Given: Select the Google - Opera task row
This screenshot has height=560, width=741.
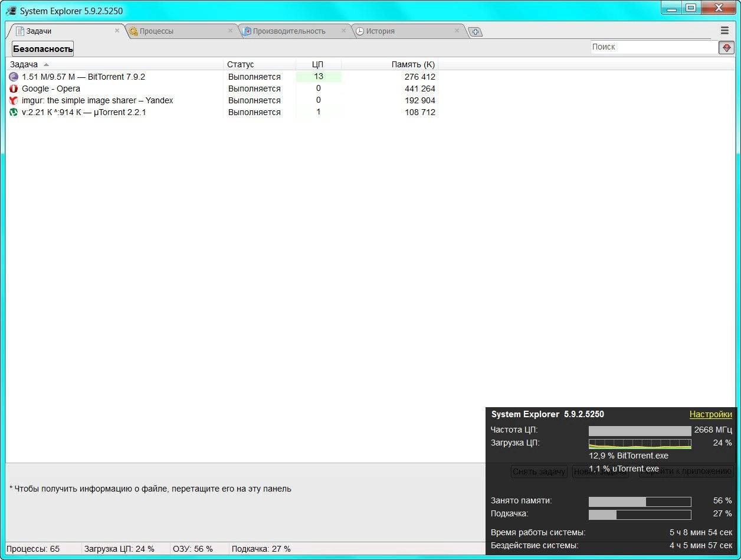Looking at the screenshot, I should pyautogui.click(x=222, y=89).
